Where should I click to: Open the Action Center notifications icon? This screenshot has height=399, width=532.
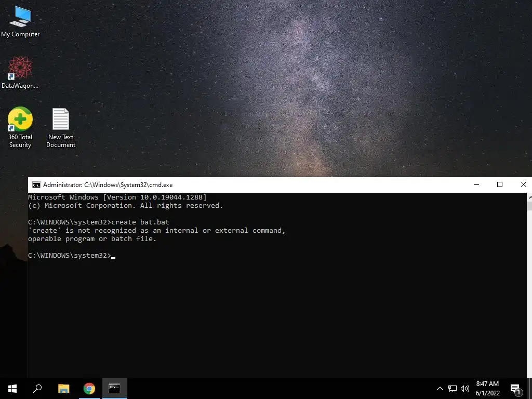click(516, 389)
